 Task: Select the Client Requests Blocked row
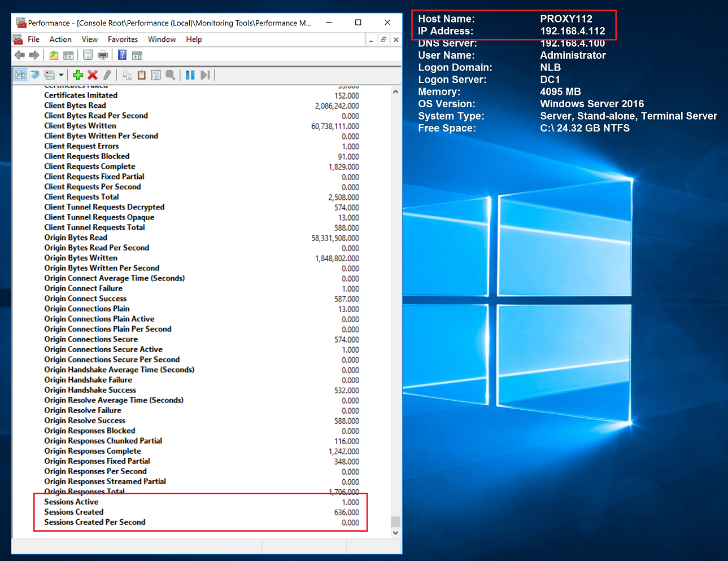202,156
